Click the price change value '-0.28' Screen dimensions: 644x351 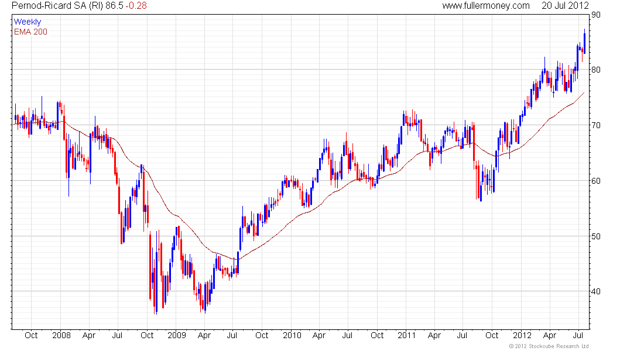pos(136,6)
